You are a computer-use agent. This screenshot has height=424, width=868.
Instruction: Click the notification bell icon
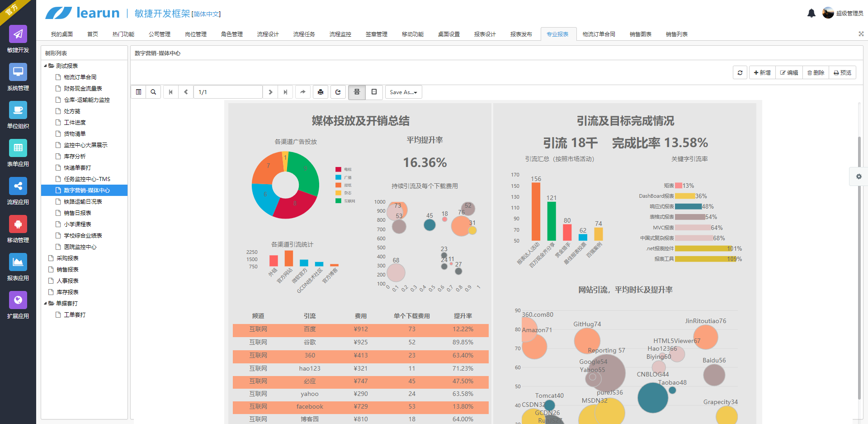[x=811, y=13]
